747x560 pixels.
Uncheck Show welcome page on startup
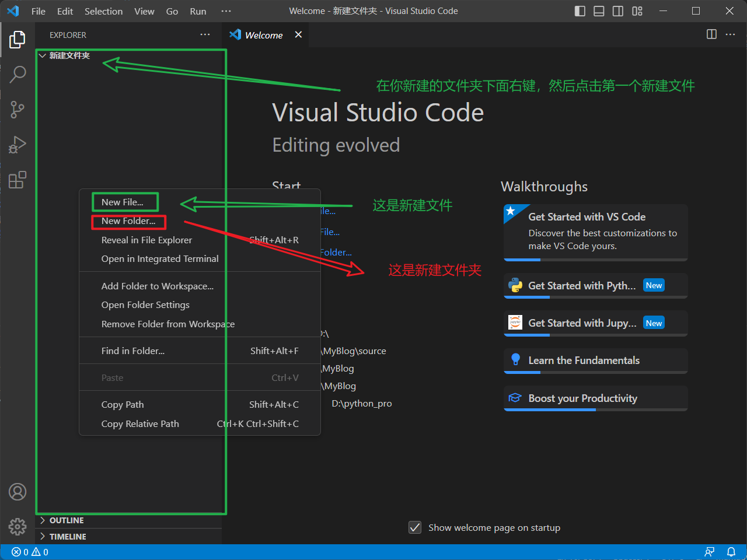[x=415, y=528]
